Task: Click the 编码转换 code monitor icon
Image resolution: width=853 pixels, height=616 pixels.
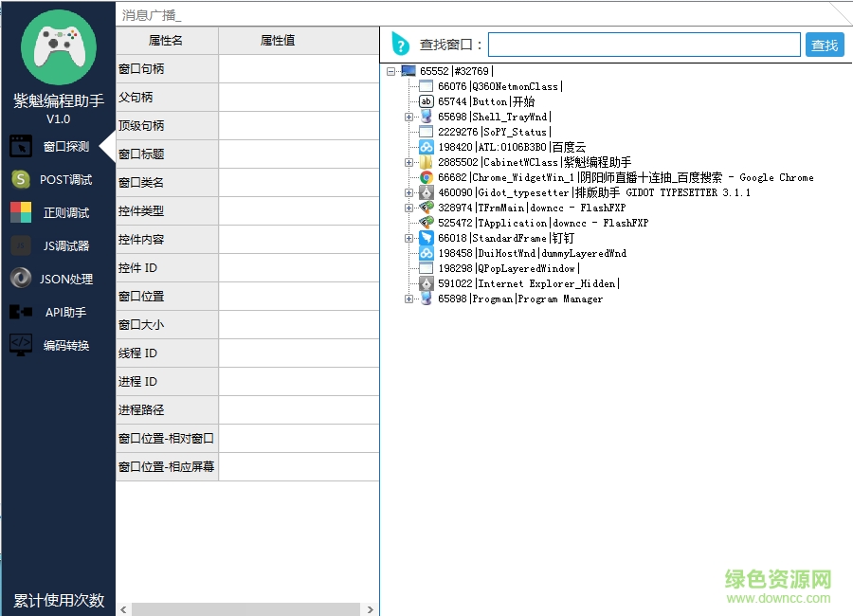Action: click(x=21, y=345)
